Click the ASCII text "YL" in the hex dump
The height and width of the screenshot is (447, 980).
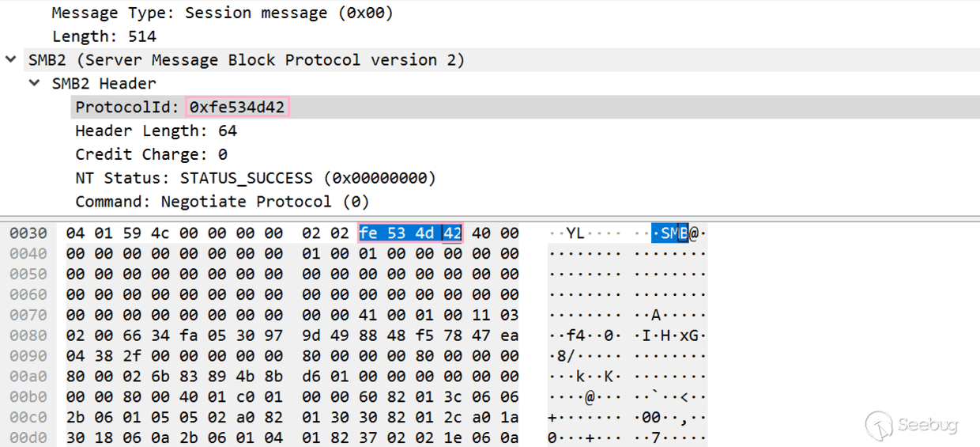click(x=575, y=233)
